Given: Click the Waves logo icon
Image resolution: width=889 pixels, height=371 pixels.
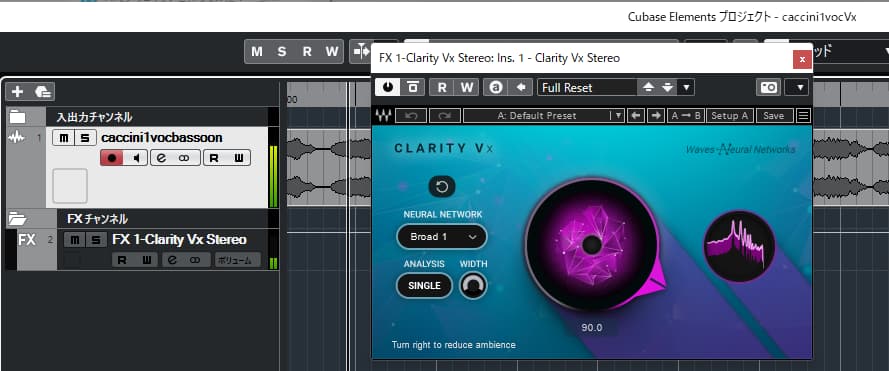Looking at the screenshot, I should click(383, 116).
